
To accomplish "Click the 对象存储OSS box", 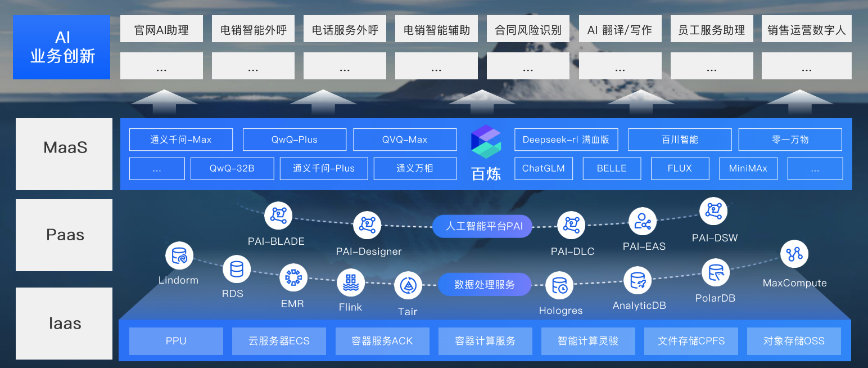I will pos(794,341).
